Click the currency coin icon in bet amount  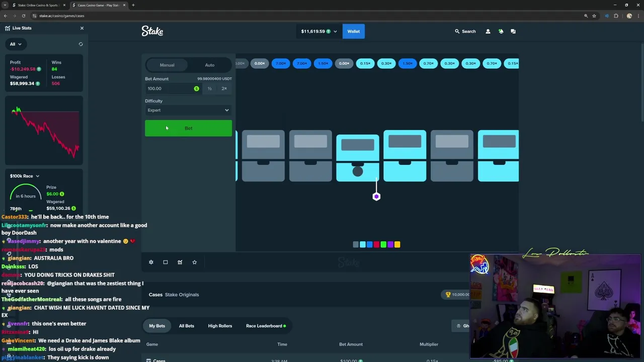click(x=196, y=88)
